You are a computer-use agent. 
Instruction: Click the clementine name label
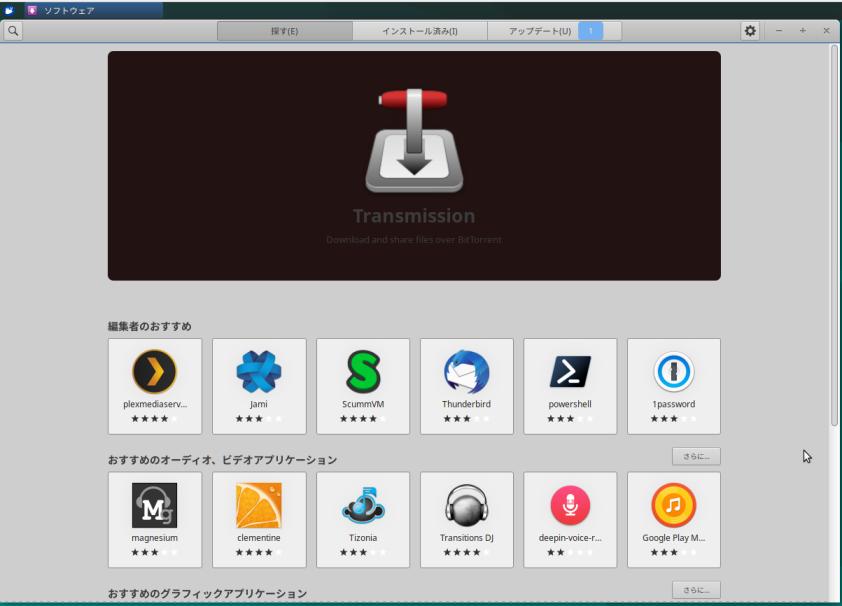259,538
